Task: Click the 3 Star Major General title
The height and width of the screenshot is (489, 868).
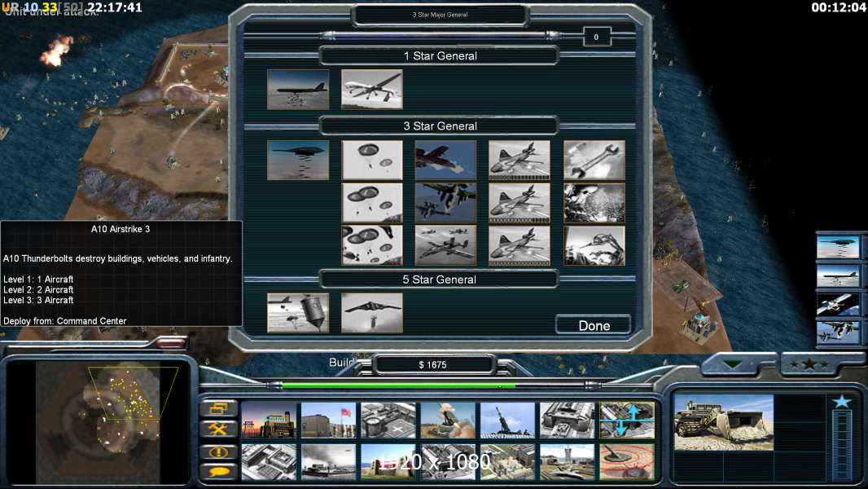Action: [440, 15]
